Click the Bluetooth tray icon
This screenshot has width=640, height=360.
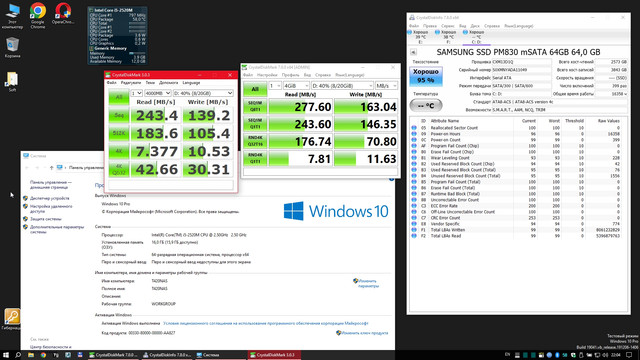coord(557,355)
